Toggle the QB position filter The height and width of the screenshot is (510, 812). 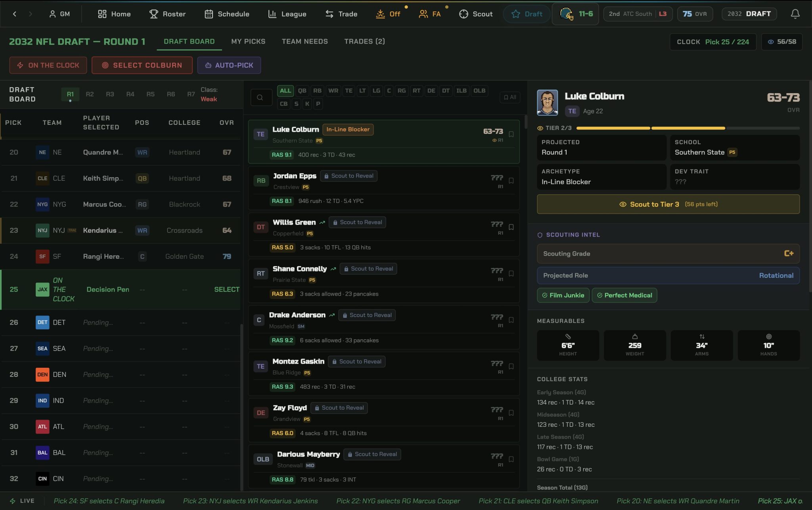click(x=302, y=91)
